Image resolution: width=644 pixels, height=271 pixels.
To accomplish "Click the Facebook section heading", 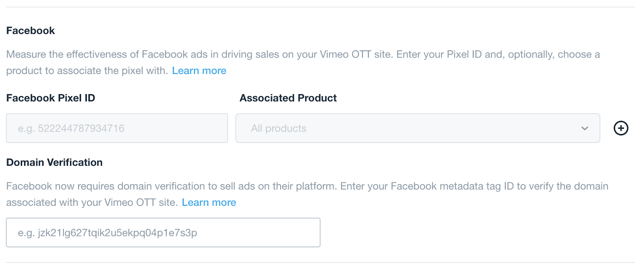I will point(31,31).
